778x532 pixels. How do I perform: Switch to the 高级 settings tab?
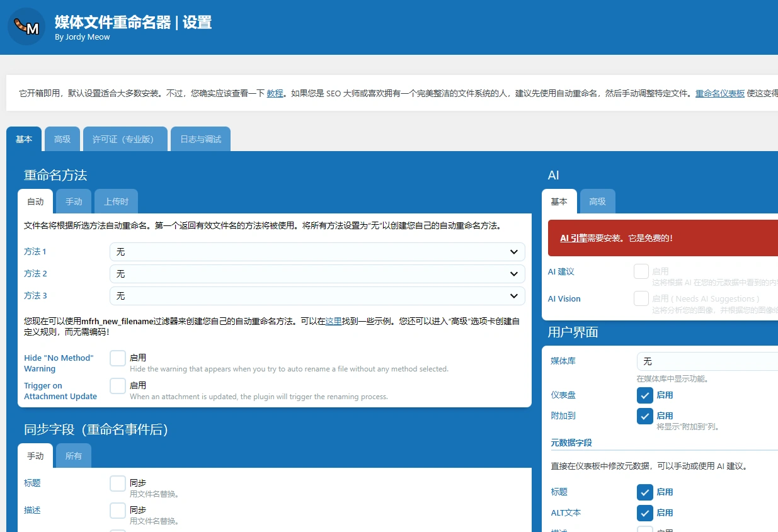[x=62, y=139]
